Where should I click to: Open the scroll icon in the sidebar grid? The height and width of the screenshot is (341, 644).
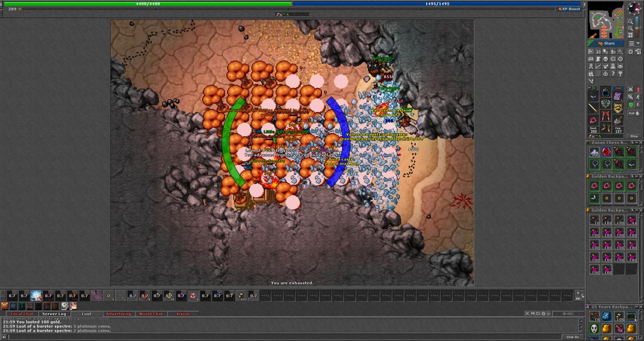point(598,59)
